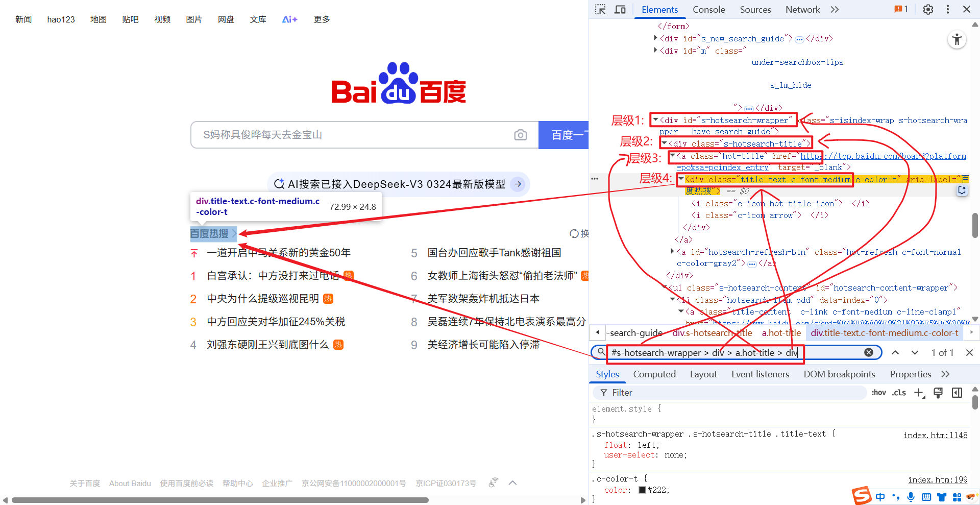
Task: Collapse the div id s-hotsearch-wrapper node
Action: [x=655, y=120]
